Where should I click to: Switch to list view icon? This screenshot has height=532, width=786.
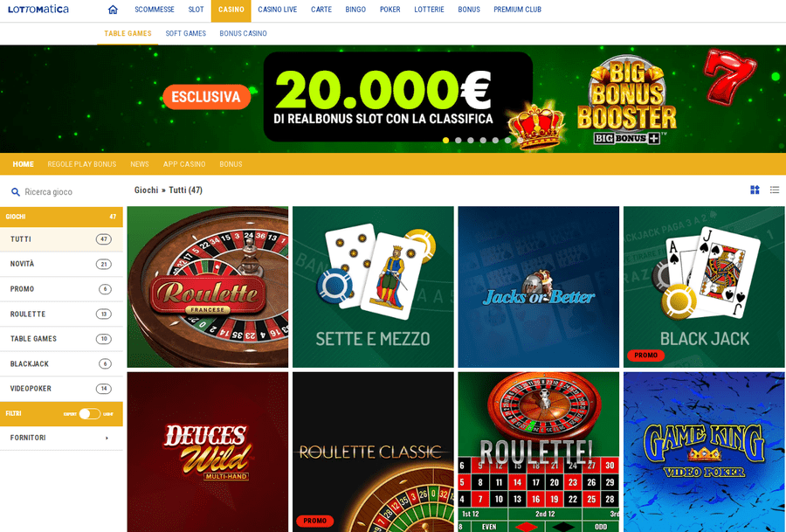(775, 190)
